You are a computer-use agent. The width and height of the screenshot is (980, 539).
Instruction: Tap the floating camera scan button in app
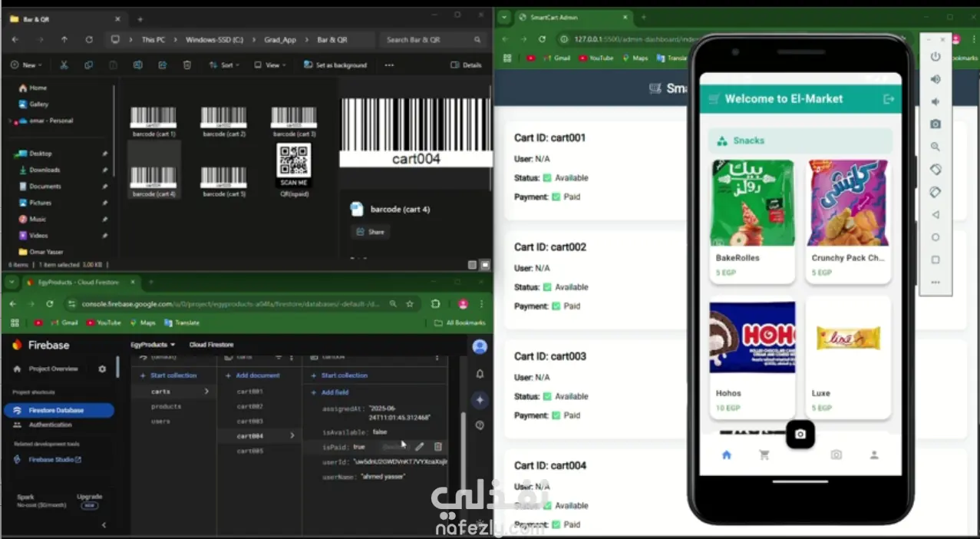[800, 435]
